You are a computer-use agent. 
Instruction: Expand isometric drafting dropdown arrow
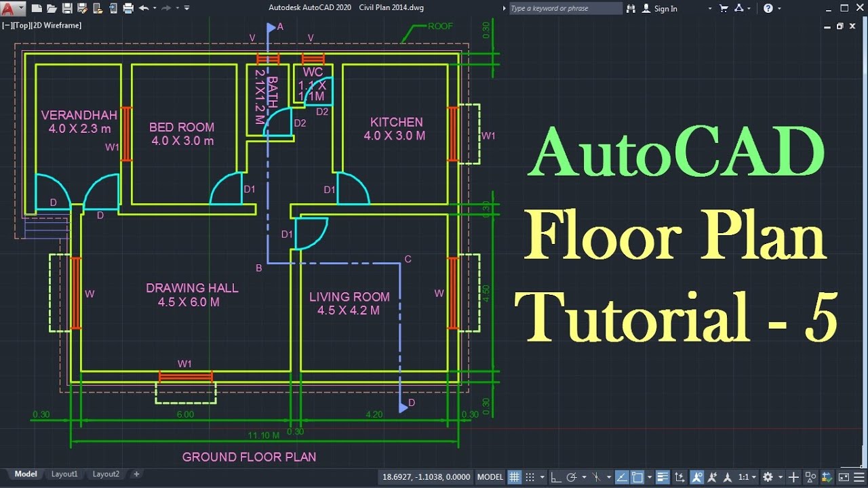point(609,477)
